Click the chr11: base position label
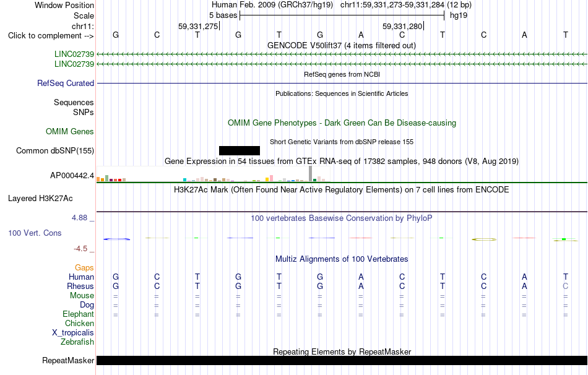The image size is (588, 375). coord(83,26)
